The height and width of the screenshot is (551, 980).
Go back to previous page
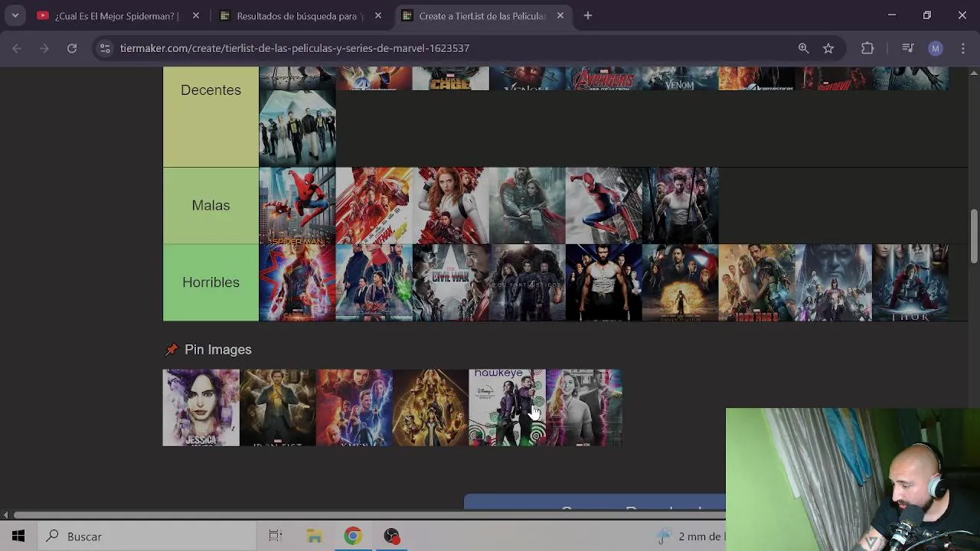tap(17, 48)
